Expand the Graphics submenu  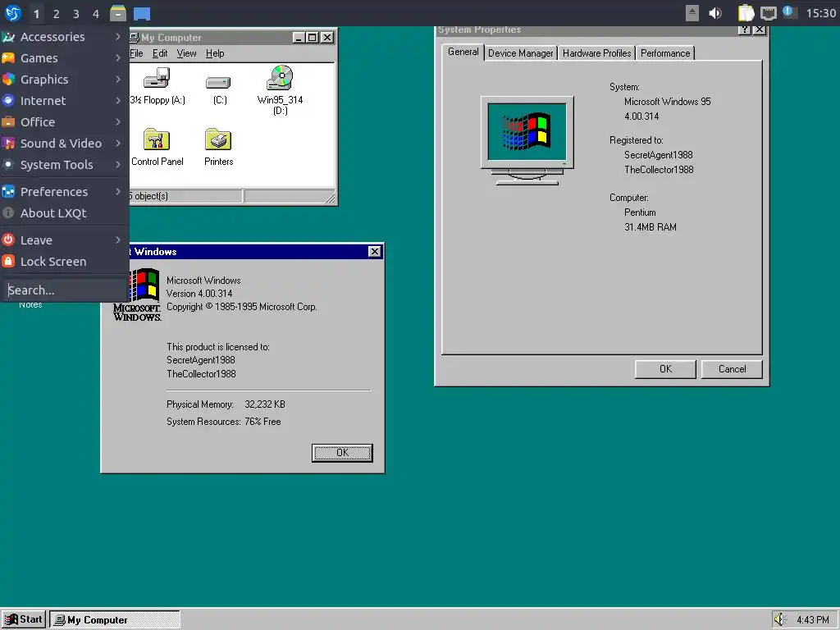(63, 80)
